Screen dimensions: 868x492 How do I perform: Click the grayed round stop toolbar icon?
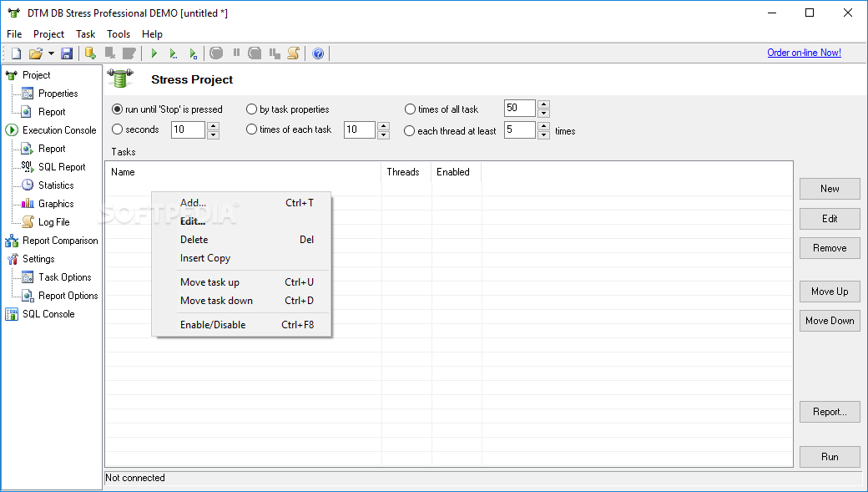pyautogui.click(x=216, y=53)
